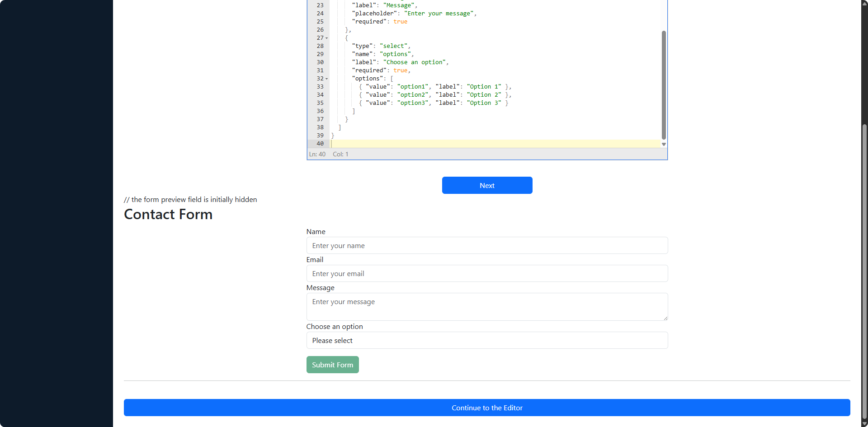Click the "Choose an option" string in code

(414, 62)
